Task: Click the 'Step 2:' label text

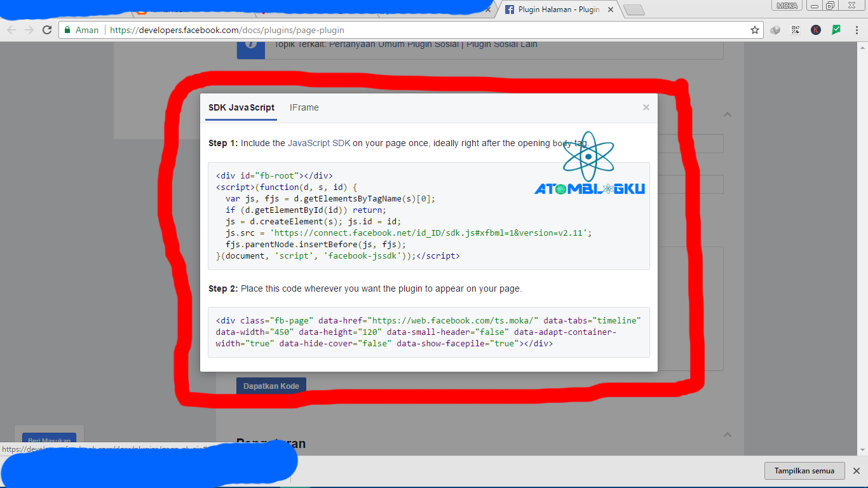Action: tap(223, 288)
